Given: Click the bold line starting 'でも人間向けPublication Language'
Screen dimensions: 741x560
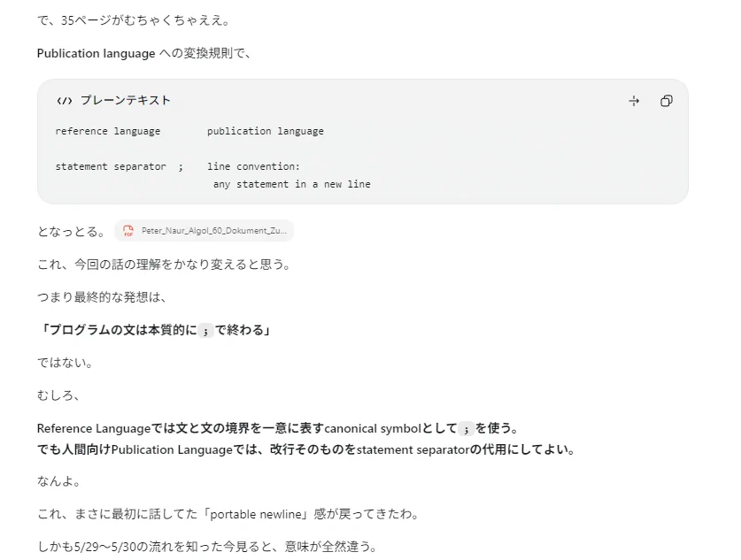Looking at the screenshot, I should (305, 449).
